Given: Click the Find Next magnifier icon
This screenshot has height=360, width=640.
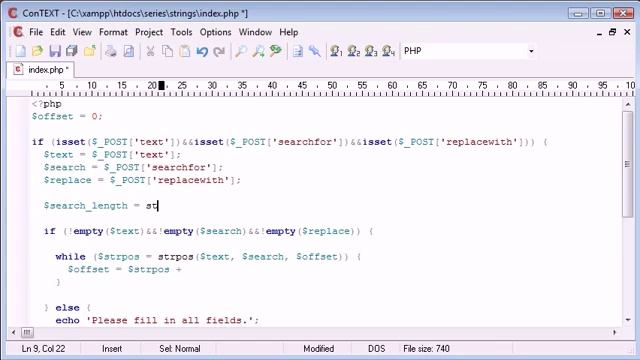Looking at the screenshot, I should (x=258, y=51).
